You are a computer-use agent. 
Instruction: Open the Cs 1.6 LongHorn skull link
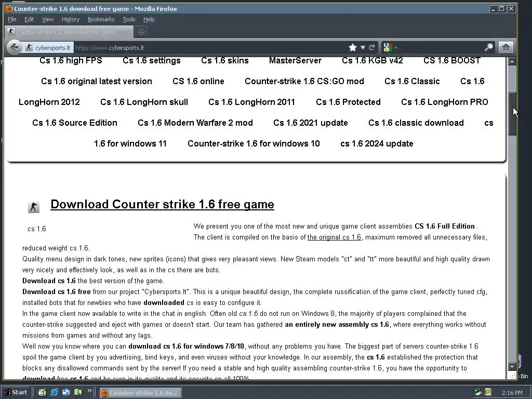(x=144, y=102)
